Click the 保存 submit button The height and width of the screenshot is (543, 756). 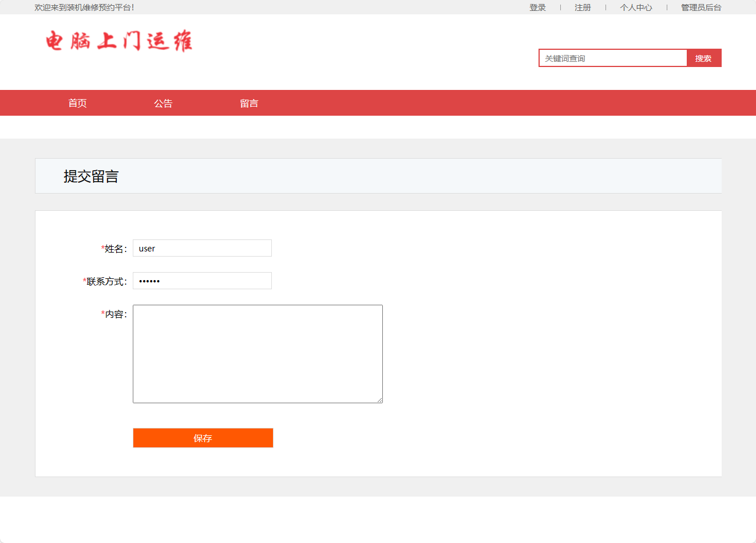[x=203, y=438]
